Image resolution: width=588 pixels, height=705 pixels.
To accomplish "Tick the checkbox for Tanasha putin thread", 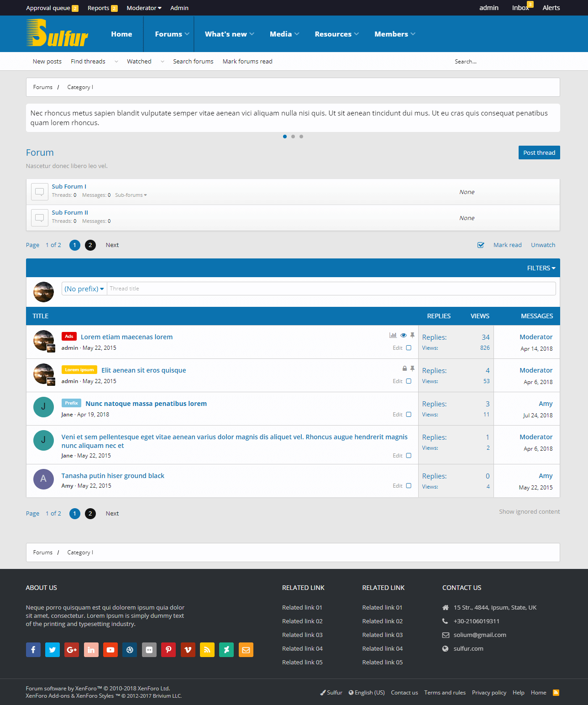I will pos(409,486).
